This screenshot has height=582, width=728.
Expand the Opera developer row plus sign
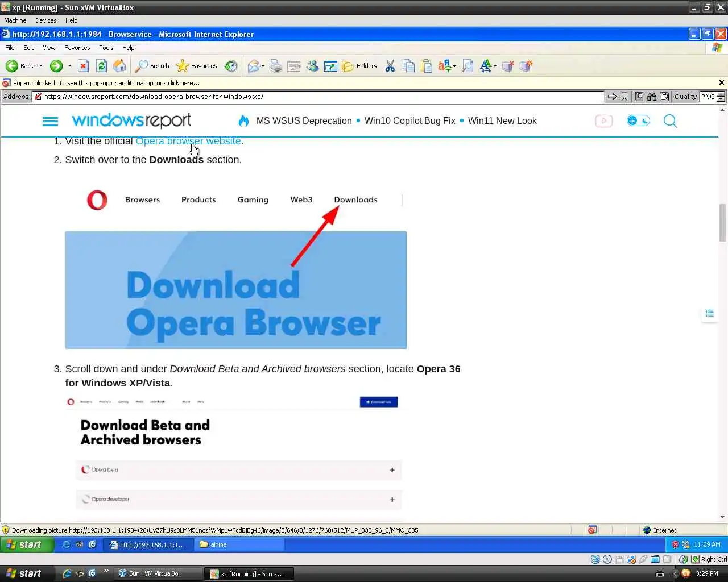[x=392, y=500]
